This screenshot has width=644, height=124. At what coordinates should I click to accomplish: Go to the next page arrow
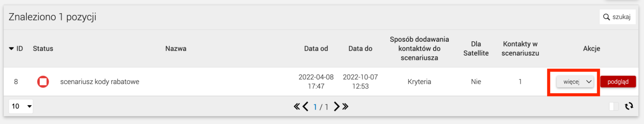point(337,106)
